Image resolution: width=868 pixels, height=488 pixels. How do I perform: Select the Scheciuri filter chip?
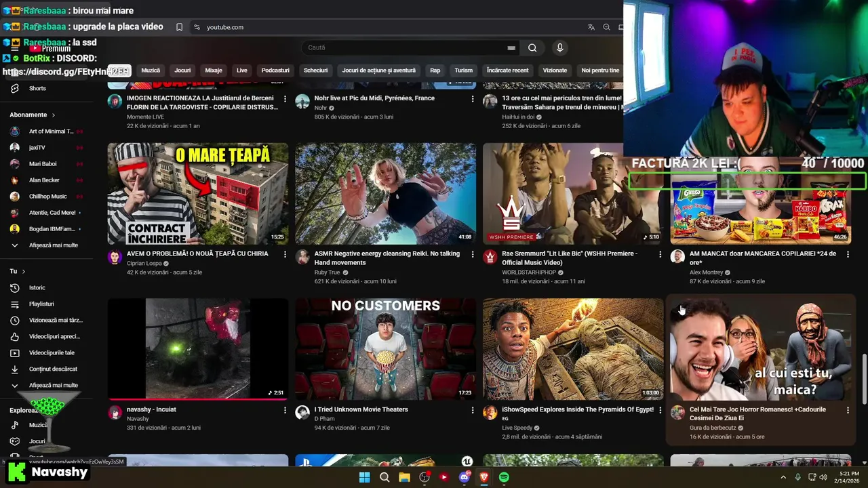316,70
